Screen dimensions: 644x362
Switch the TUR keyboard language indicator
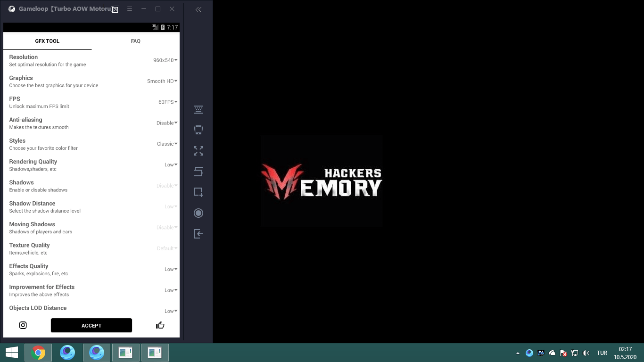[x=602, y=353]
